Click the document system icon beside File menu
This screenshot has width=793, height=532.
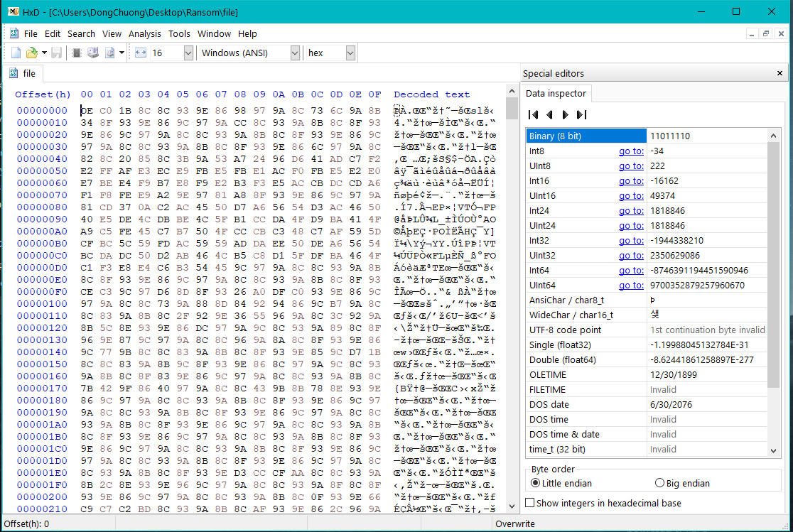(14, 33)
